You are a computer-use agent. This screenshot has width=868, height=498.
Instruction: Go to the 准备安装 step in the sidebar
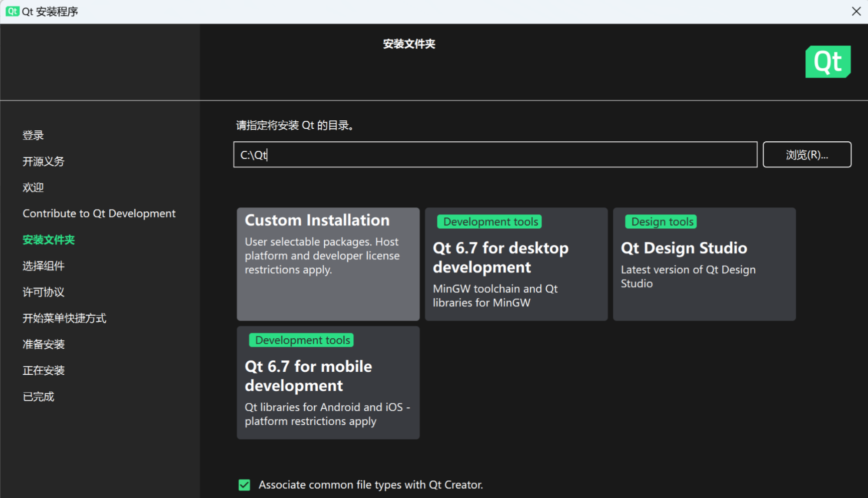[x=44, y=344]
